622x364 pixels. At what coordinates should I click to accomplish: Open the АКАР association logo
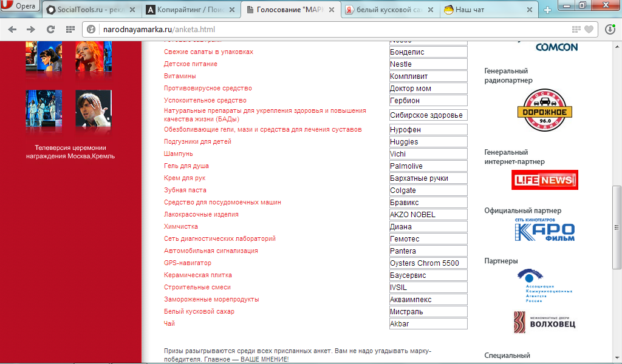(x=545, y=286)
